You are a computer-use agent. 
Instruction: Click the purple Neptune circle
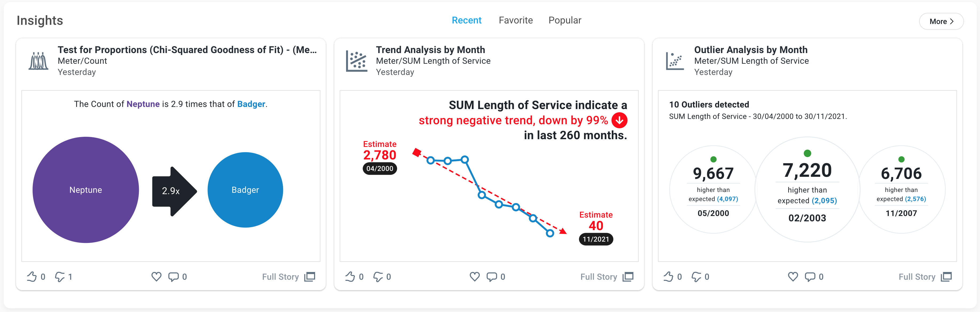click(x=86, y=190)
